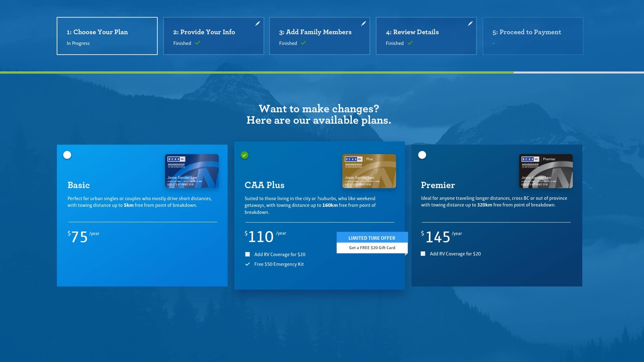644x362 pixels.
Task: Click the blue Basic membership card image
Action: coord(192,171)
